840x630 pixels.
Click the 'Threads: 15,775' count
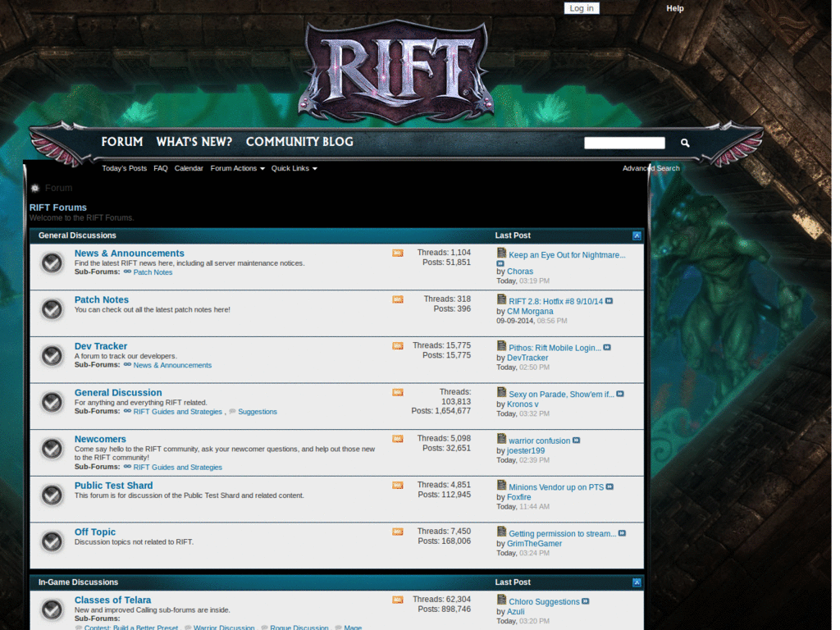(441, 345)
